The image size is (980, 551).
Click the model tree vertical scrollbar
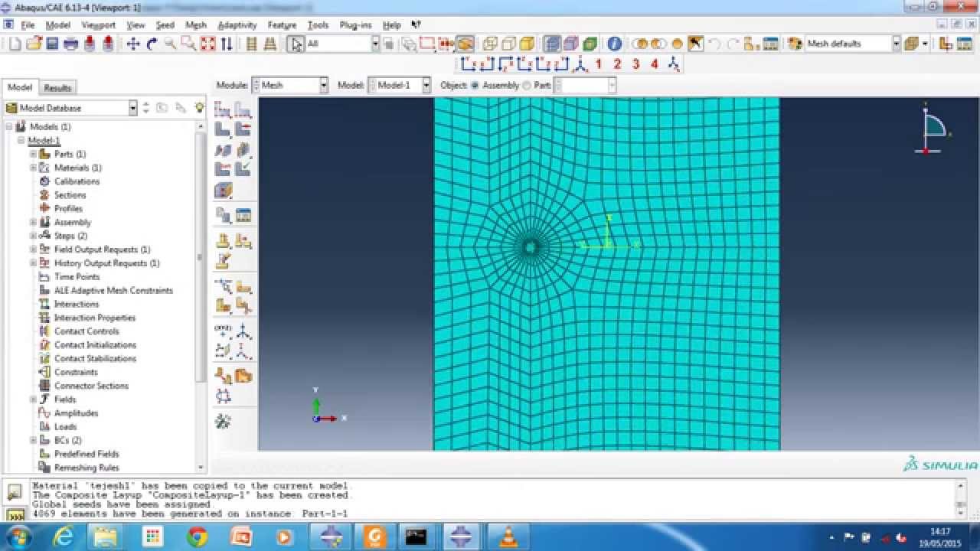coord(201,297)
